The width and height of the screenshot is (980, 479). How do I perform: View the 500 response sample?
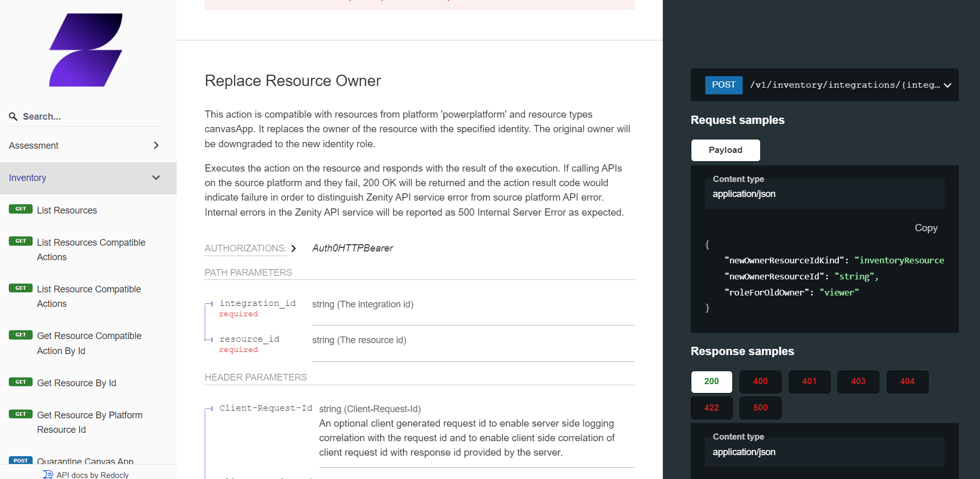point(760,408)
